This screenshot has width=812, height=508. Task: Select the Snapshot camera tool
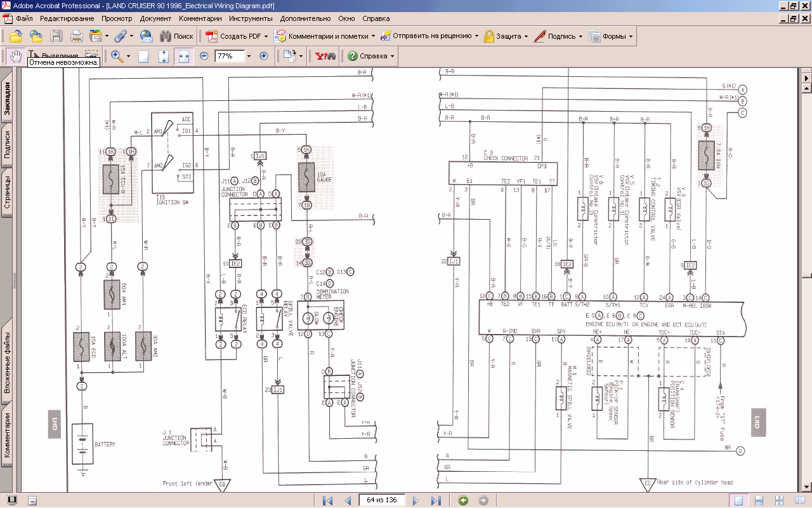91,55
